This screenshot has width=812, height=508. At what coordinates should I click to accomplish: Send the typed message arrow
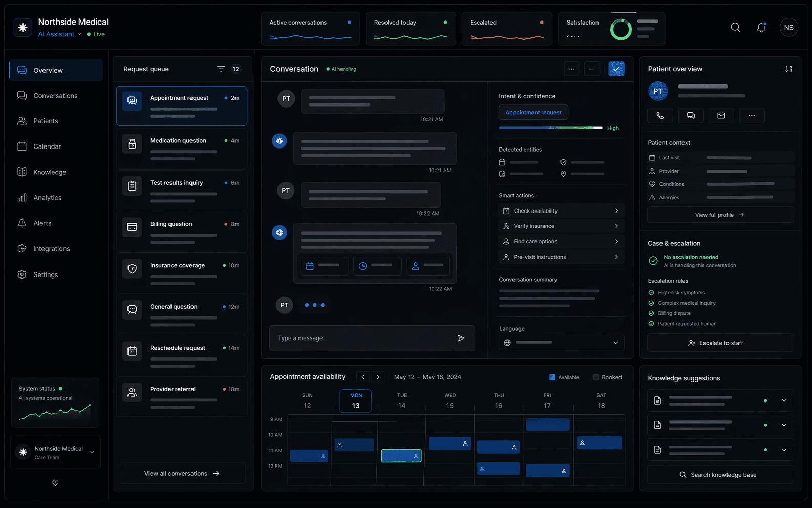[x=461, y=338]
